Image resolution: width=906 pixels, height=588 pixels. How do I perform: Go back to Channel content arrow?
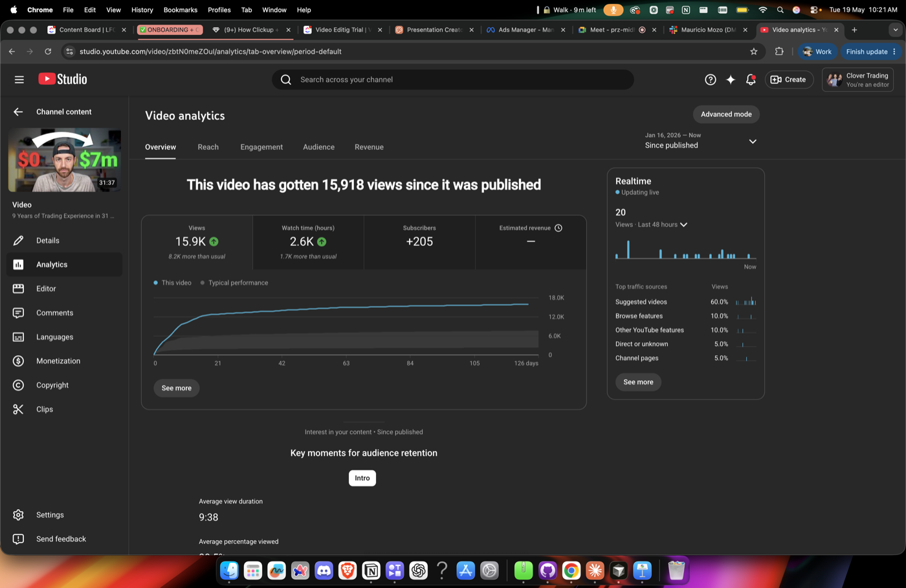pyautogui.click(x=18, y=112)
